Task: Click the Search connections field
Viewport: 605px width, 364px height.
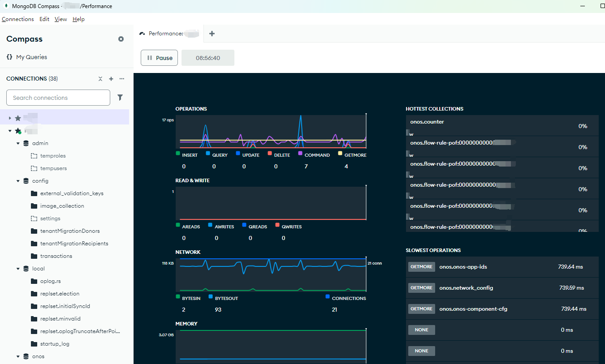Action: point(58,98)
